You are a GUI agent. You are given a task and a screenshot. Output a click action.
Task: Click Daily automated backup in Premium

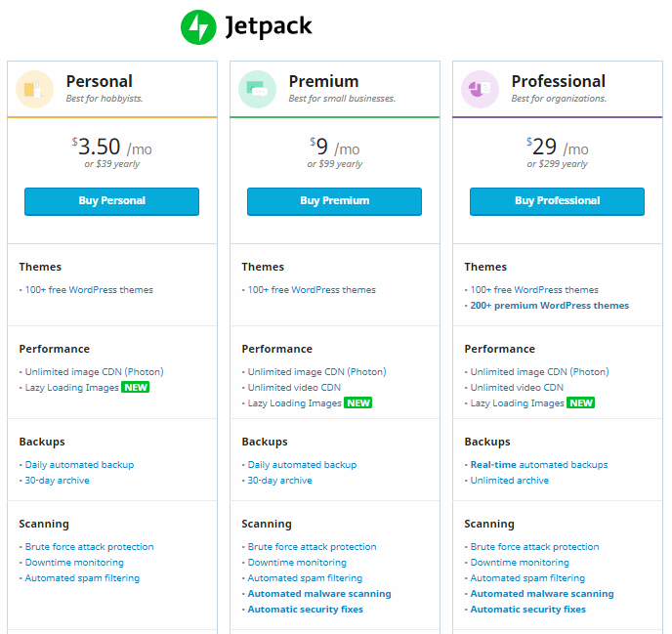[302, 465]
